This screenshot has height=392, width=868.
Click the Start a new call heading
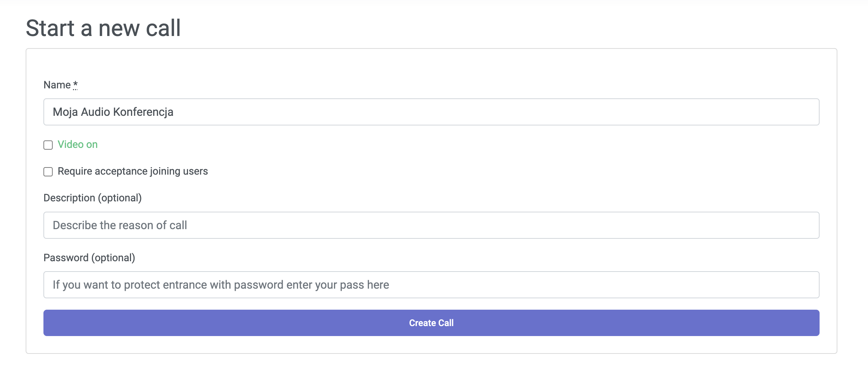pos(103,28)
